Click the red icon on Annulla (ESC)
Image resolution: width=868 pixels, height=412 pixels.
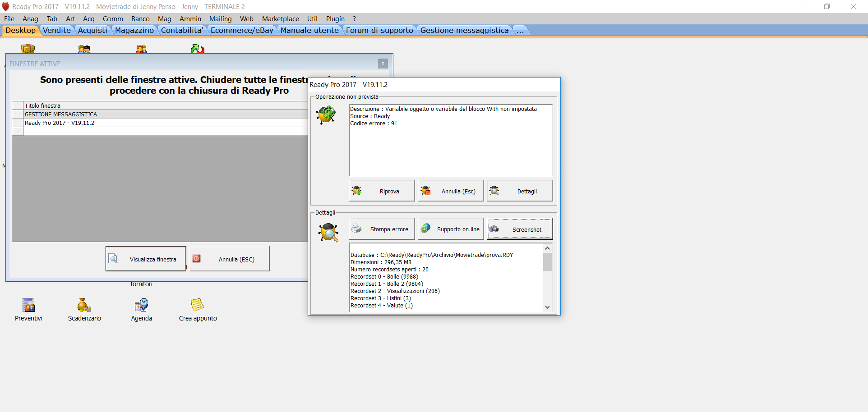(x=196, y=258)
